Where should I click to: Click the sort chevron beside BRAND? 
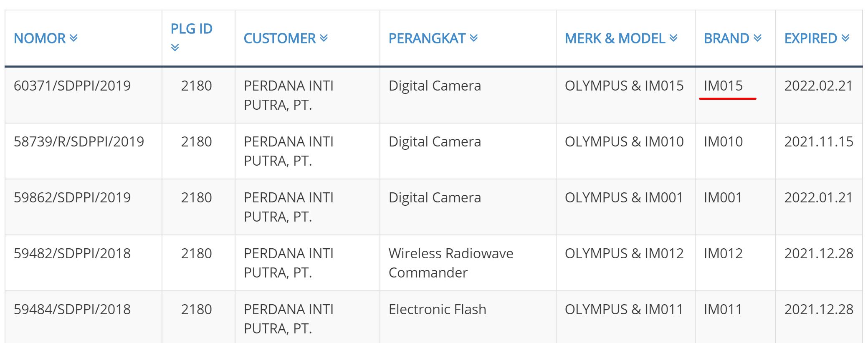(x=758, y=38)
